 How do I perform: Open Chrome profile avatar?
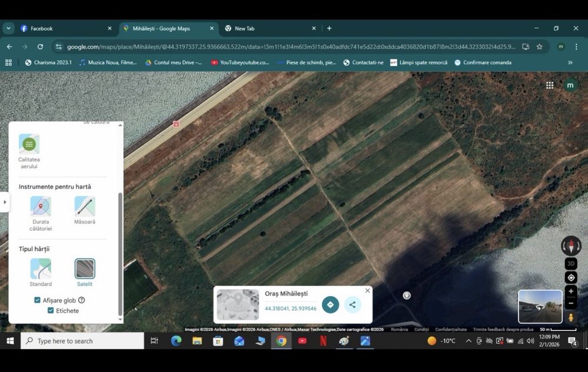(x=560, y=47)
